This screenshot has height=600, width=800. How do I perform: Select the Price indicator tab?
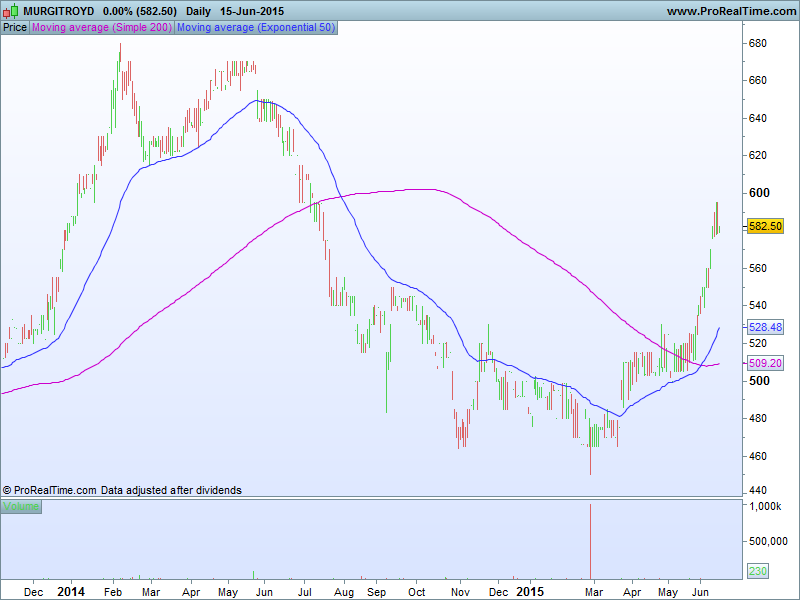tap(15, 28)
